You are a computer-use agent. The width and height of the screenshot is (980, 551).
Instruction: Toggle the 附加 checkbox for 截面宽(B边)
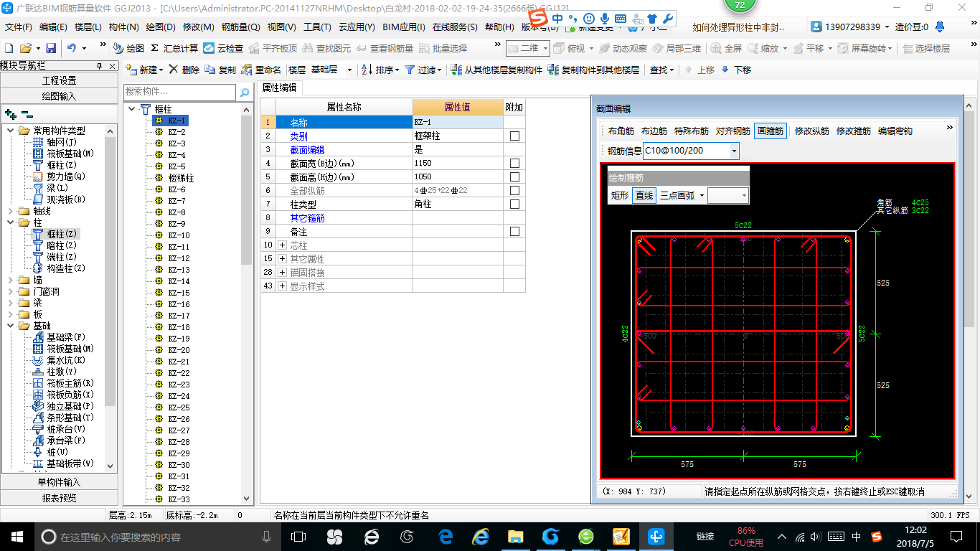(514, 163)
